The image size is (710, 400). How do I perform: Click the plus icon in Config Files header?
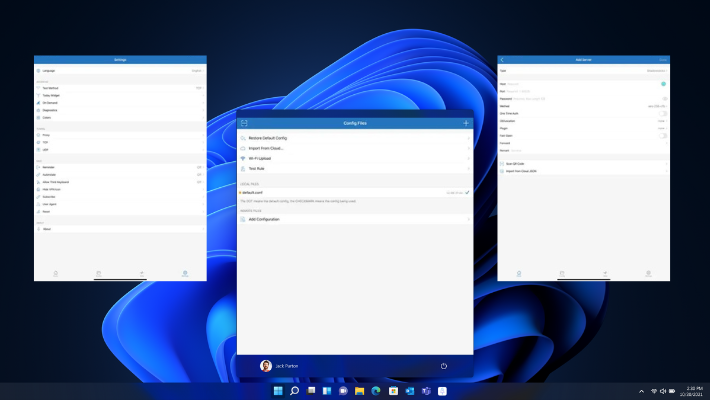pyautogui.click(x=466, y=123)
